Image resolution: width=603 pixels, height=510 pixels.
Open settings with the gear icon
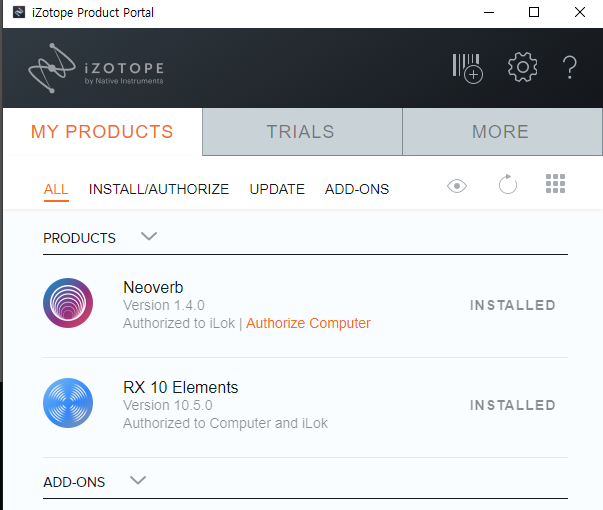pyautogui.click(x=522, y=68)
